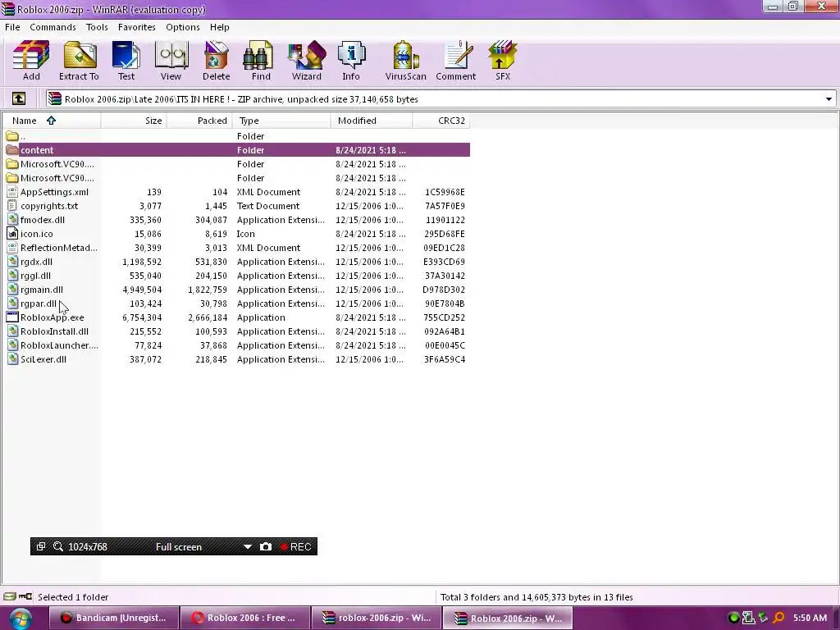
Task: Select the icon.ico file icon
Action: 12,234
